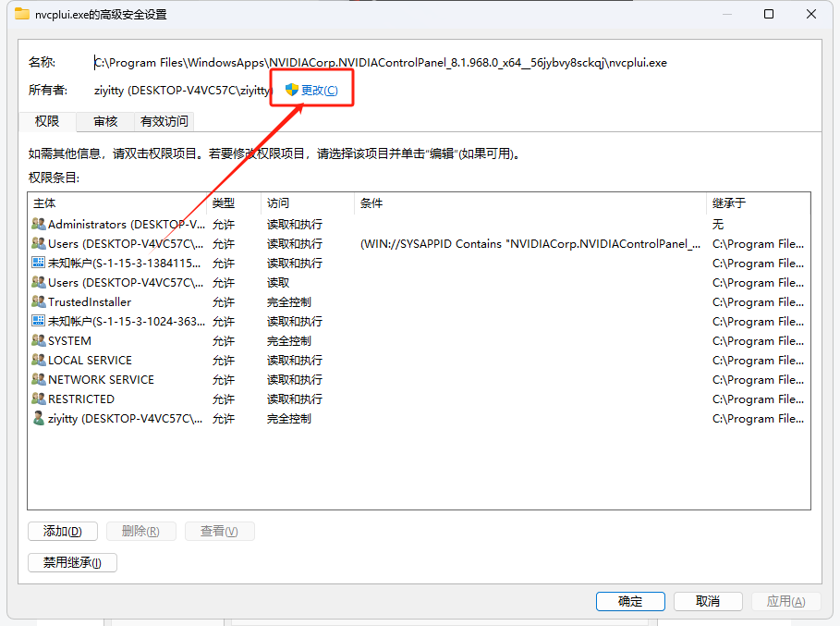Select the Administrators group icon row
The height and width of the screenshot is (626, 840).
[39, 224]
